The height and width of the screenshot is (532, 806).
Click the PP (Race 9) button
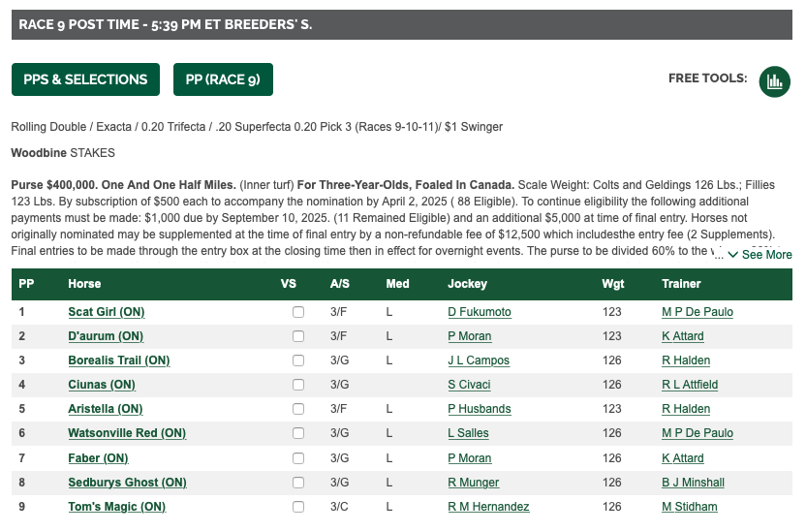223,79
